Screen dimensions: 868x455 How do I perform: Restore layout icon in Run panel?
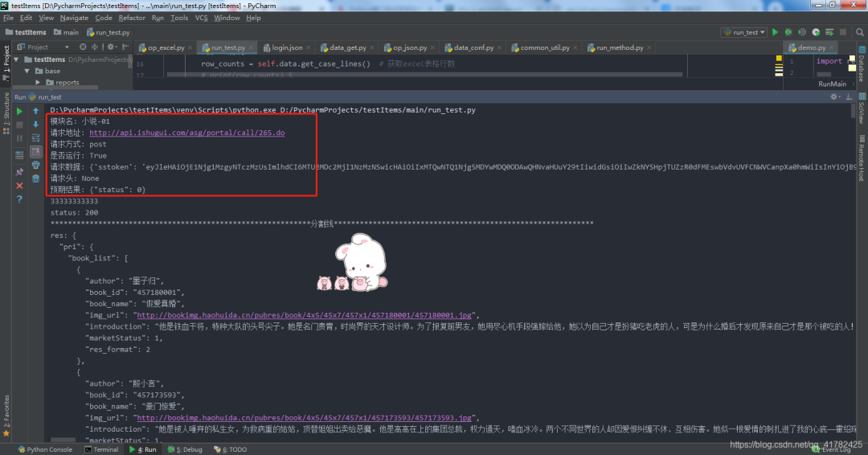[19, 155]
